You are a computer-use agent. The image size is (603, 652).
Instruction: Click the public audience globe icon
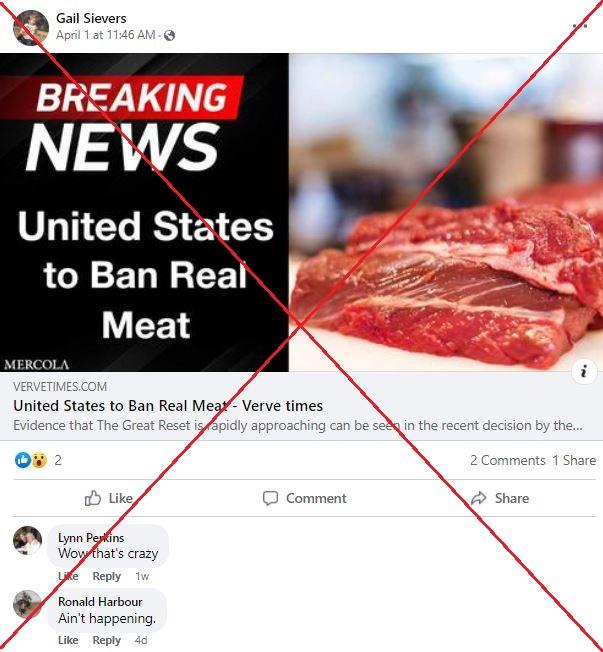169,35
